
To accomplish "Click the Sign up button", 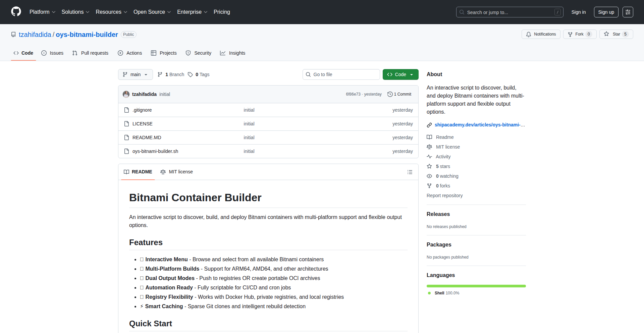I will click(606, 12).
